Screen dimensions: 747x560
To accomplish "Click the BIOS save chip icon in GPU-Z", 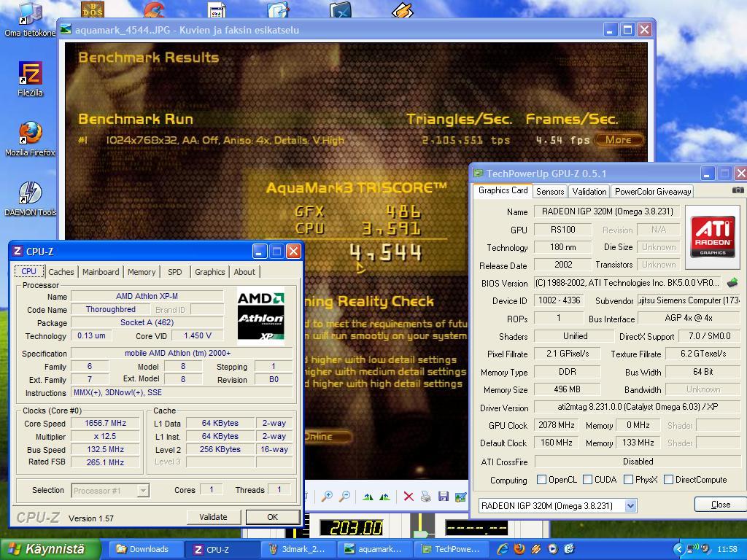I will (x=732, y=283).
